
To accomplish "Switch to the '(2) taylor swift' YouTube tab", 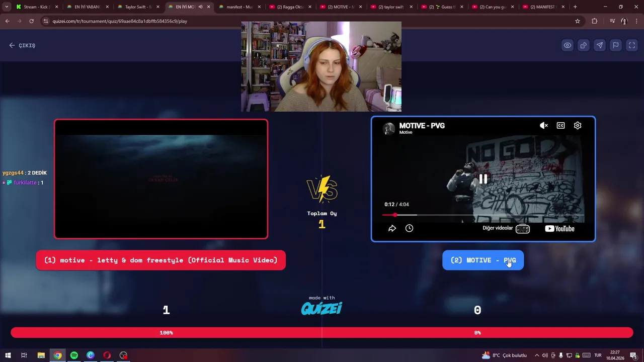I will pos(391,7).
